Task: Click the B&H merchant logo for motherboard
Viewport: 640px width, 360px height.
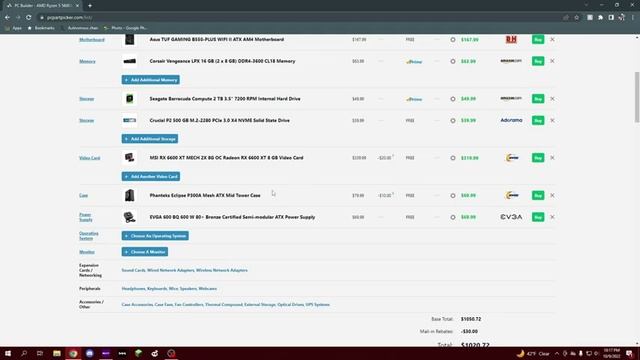Action: (x=511, y=40)
